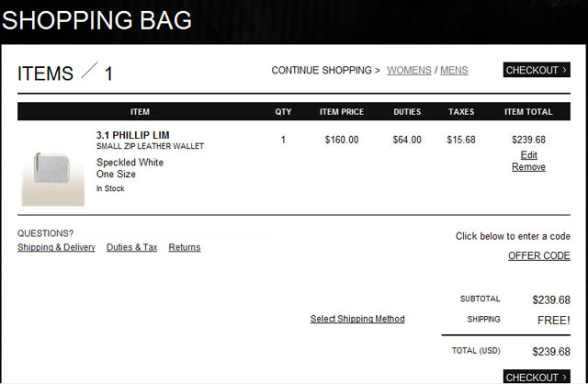Click the bottom Checkout button
Screen dimensions: 588x384
click(537, 377)
